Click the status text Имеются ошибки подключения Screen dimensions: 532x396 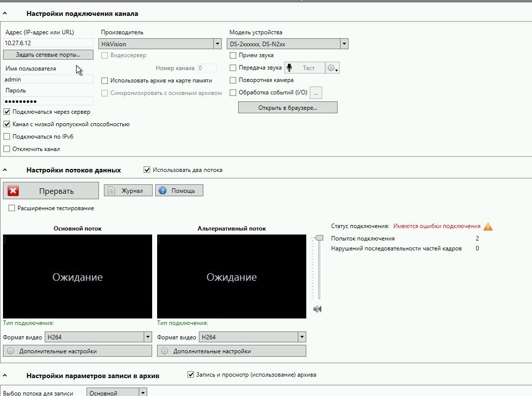tap(437, 226)
